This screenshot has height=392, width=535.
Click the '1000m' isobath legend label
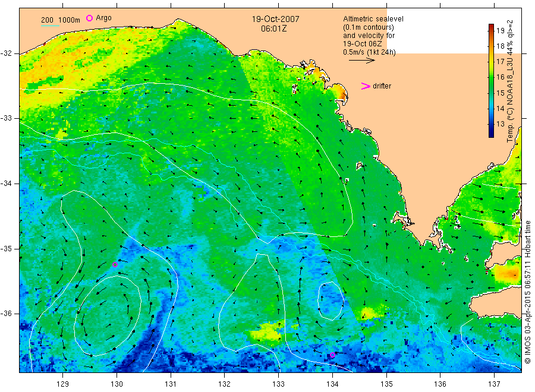tap(70, 20)
